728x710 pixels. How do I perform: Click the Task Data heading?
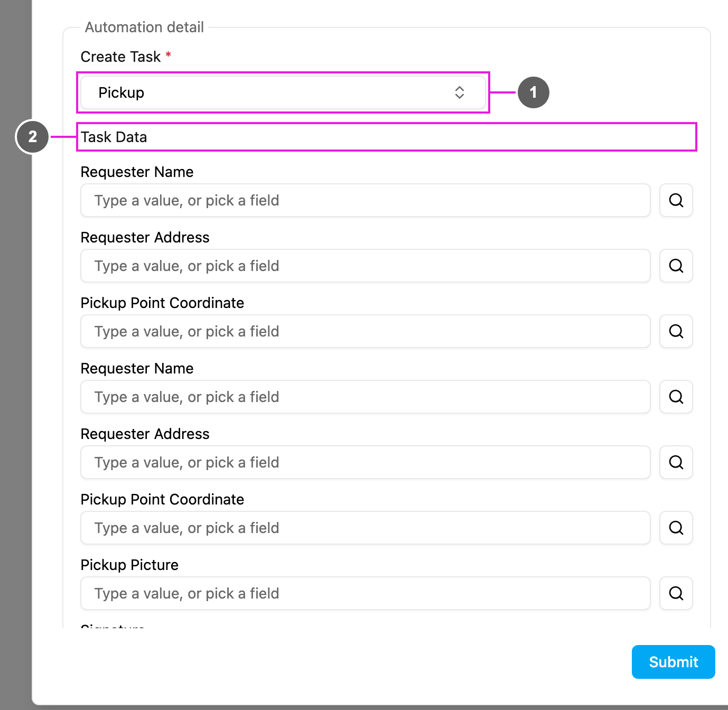(114, 137)
